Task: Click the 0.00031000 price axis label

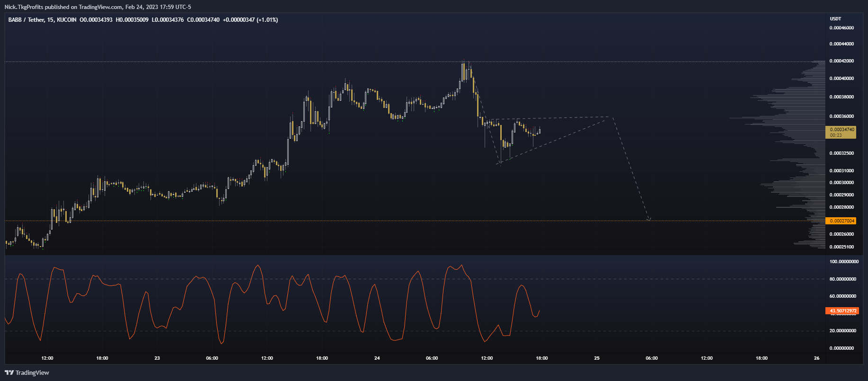Action: 842,171
